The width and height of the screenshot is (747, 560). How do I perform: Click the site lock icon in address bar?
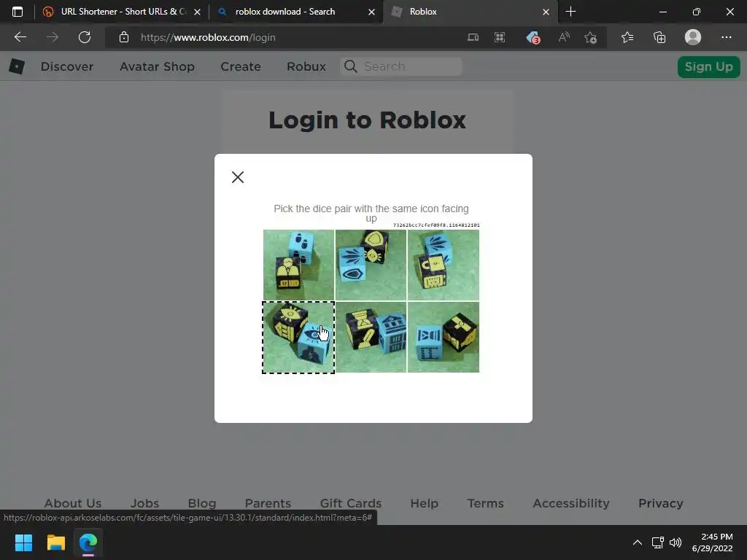click(x=124, y=37)
